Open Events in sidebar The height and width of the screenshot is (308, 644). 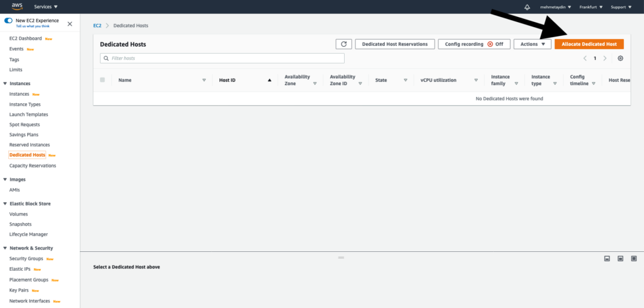pos(16,49)
